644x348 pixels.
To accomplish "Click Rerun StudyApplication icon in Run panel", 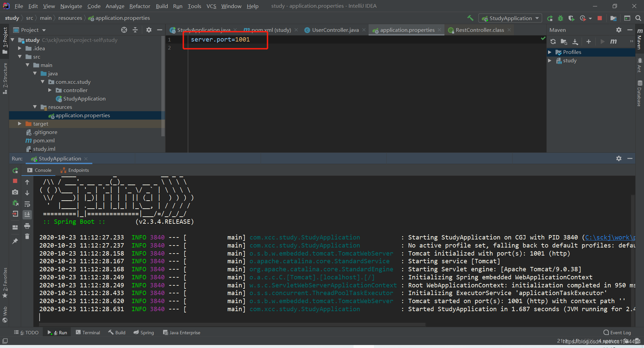I will coord(15,170).
